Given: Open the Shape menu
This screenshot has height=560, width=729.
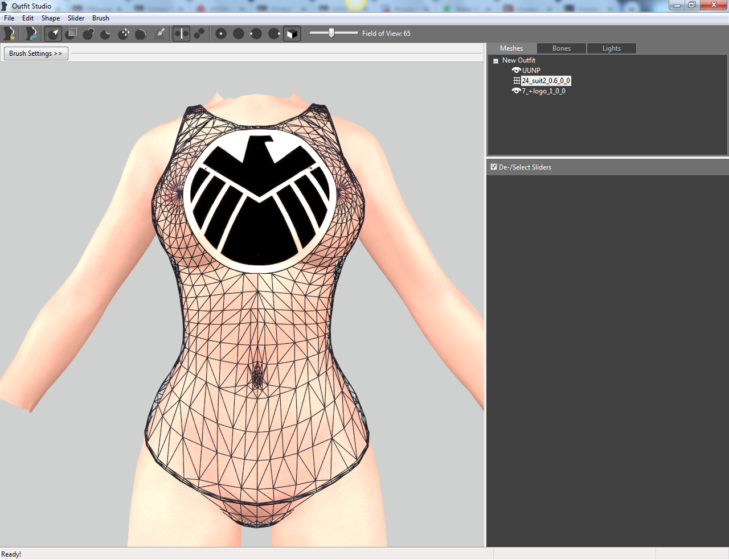Looking at the screenshot, I should coord(51,18).
